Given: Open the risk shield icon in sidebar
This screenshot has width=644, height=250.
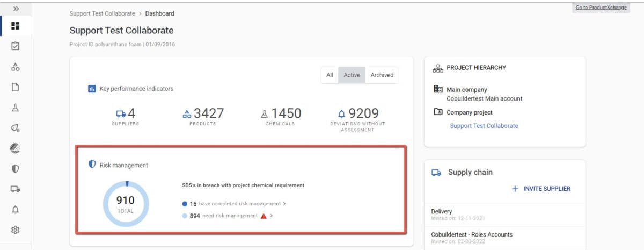Looking at the screenshot, I should [x=15, y=169].
